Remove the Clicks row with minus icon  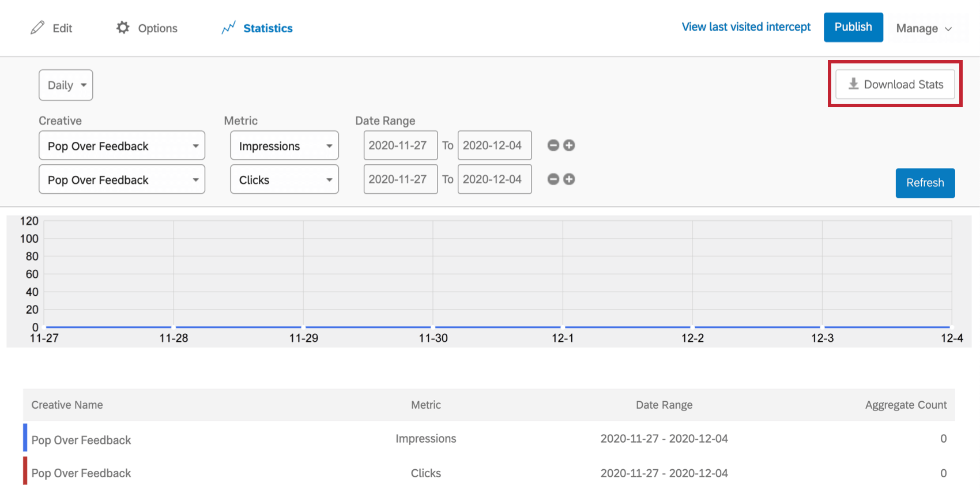(553, 179)
